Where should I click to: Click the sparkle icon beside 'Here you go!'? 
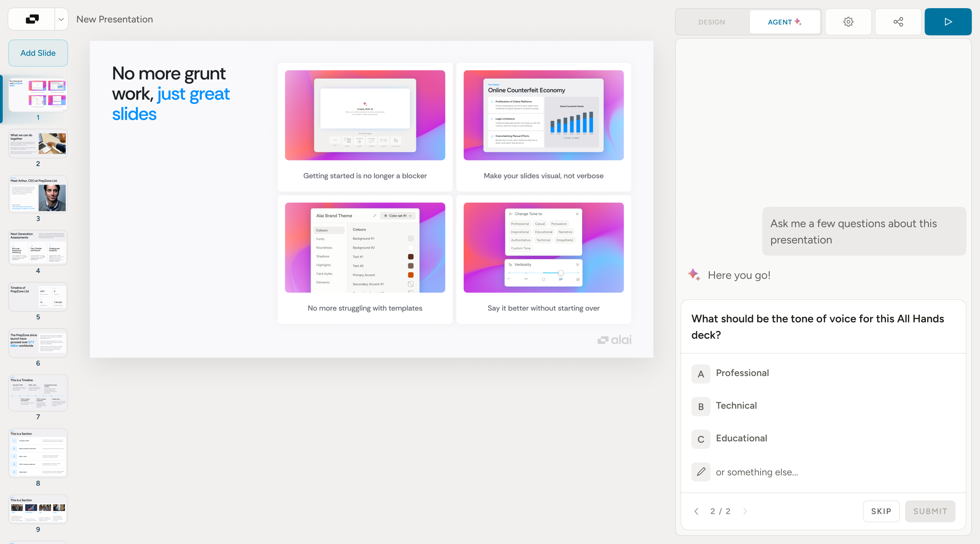click(694, 275)
